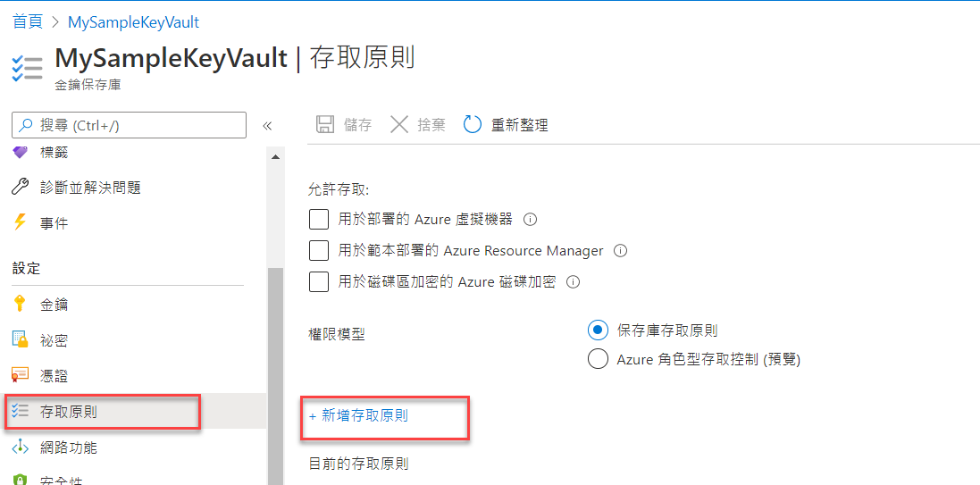The image size is (980, 485).
Task: Click the 搜尋 (Ctrl+/) search field
Action: pos(129,125)
